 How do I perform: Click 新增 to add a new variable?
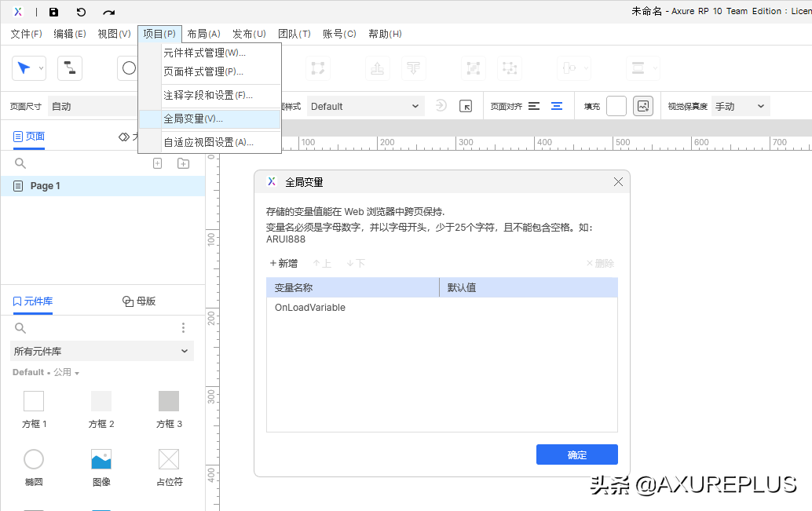pos(283,263)
